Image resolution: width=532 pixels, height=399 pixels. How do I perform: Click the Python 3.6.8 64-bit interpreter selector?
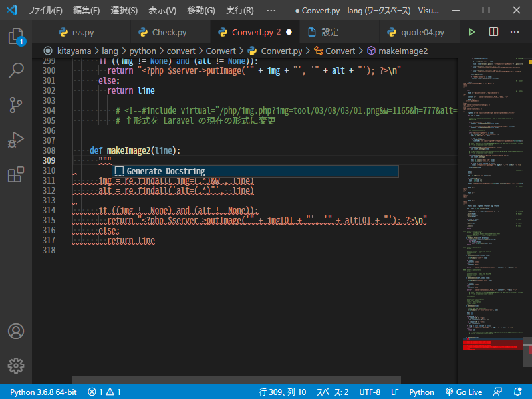point(43,392)
